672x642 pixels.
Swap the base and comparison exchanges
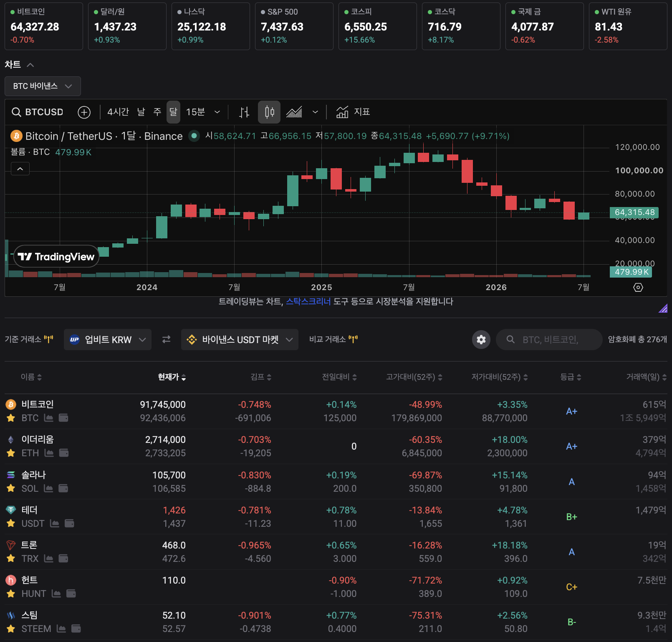166,339
